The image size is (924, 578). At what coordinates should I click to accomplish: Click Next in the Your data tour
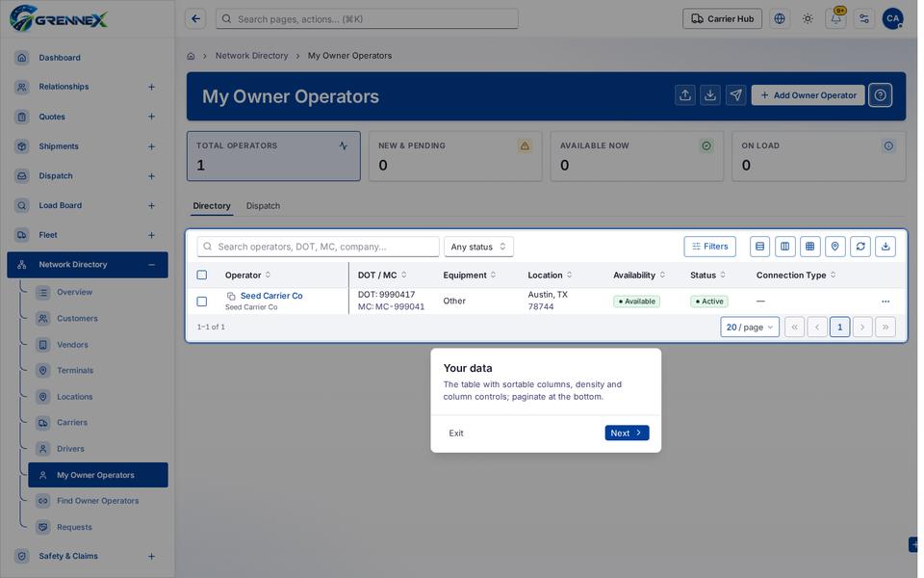point(627,433)
